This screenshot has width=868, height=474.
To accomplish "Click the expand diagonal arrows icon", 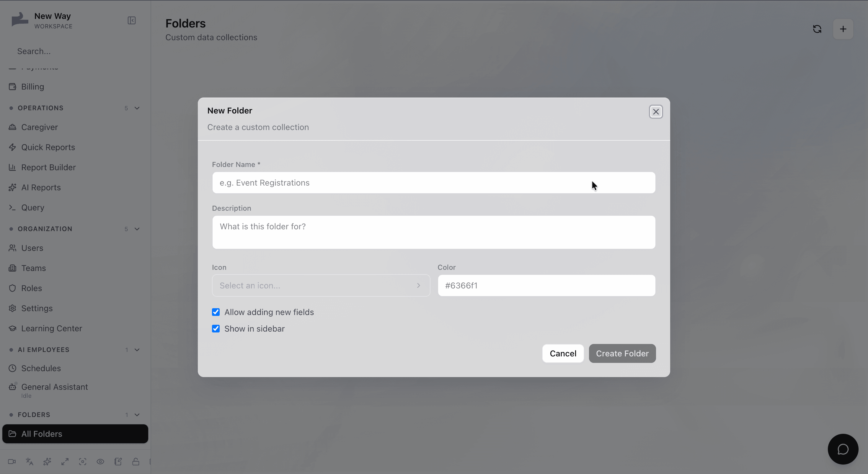I will (x=65, y=462).
